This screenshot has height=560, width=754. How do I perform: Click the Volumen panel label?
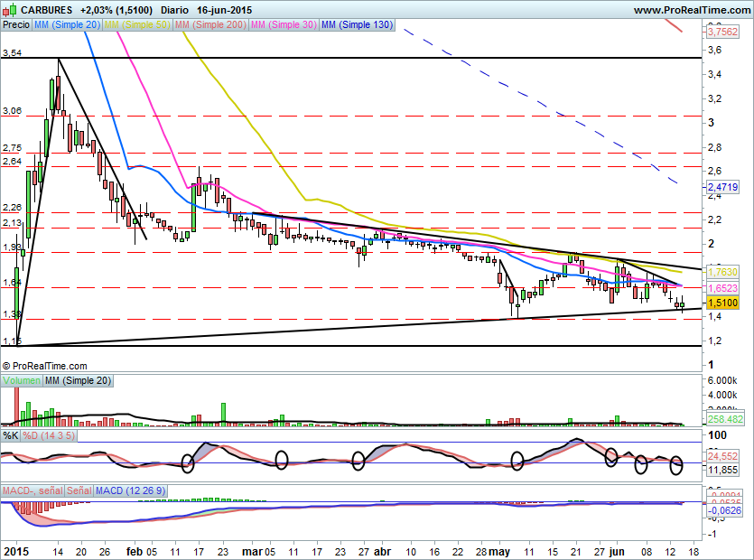coord(23,381)
